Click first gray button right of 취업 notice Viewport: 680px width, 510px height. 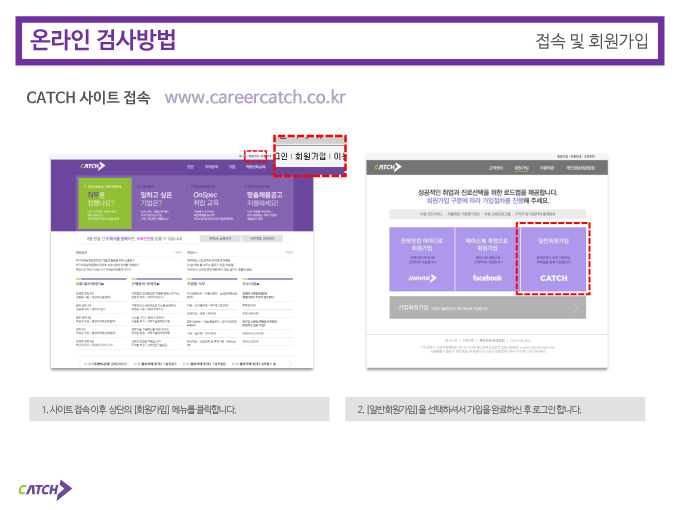(x=220, y=239)
